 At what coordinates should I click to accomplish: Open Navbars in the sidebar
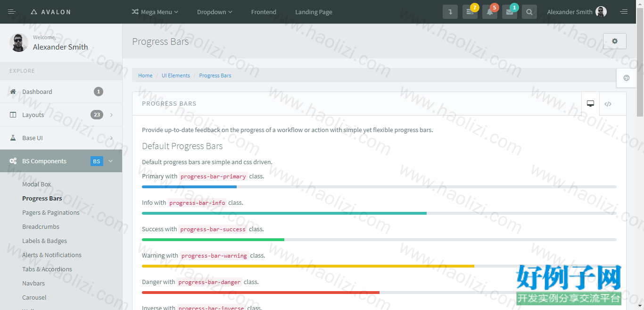tap(33, 283)
